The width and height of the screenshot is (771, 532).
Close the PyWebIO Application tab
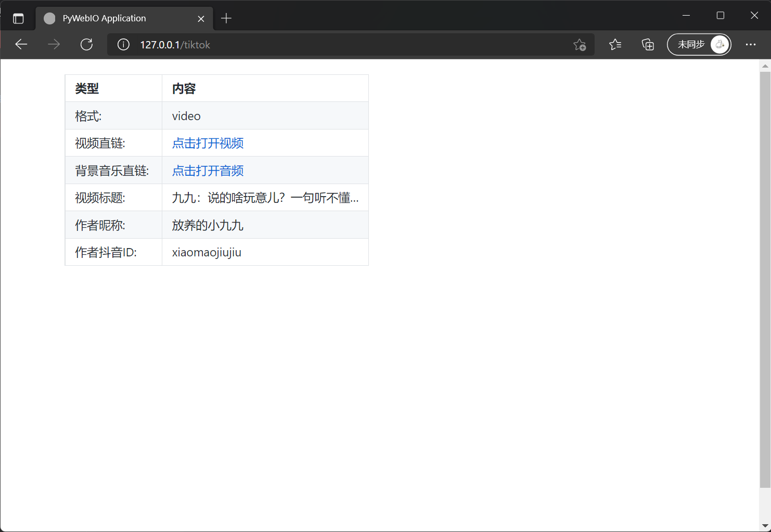coord(201,19)
